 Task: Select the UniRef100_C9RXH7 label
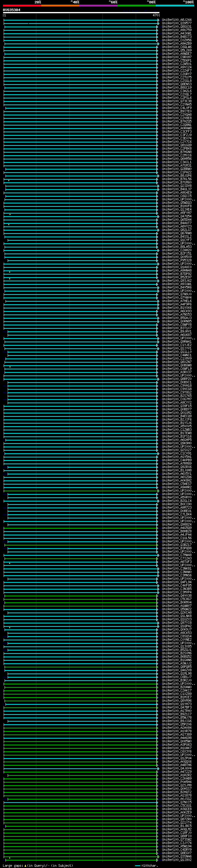tap(176, 57)
